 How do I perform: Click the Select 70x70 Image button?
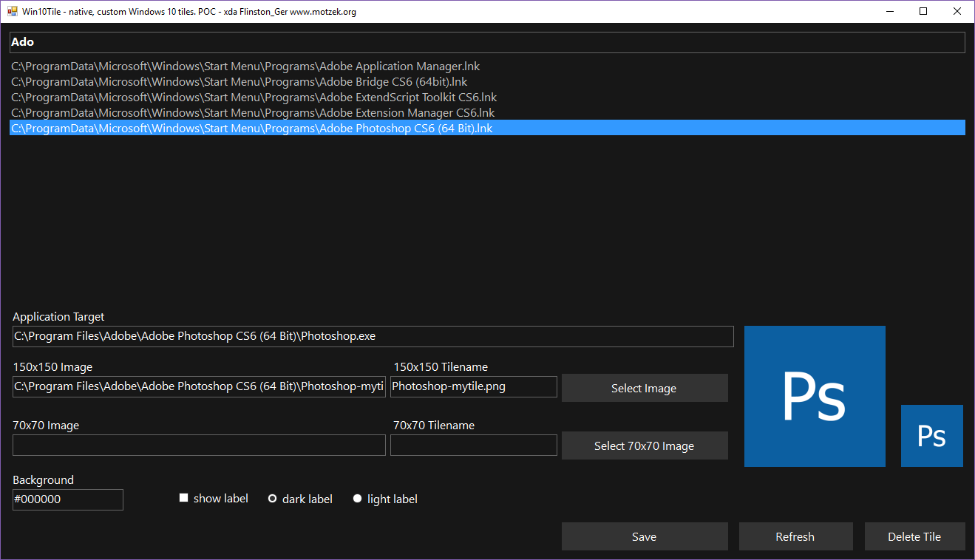(x=644, y=445)
